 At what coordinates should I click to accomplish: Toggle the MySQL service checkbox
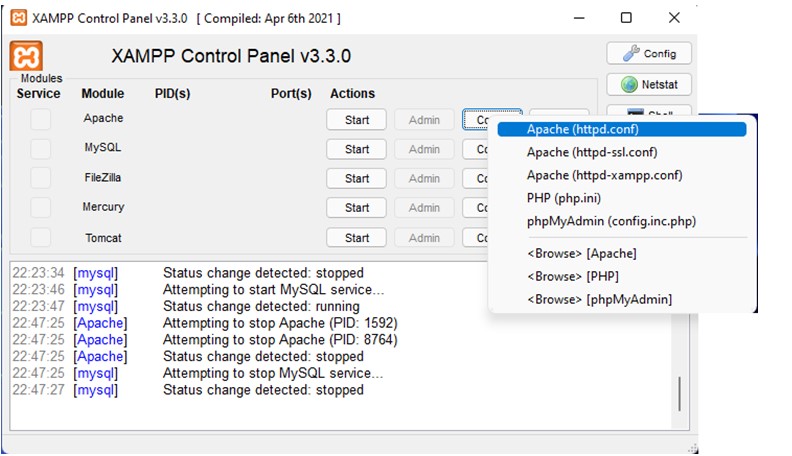[40, 149]
